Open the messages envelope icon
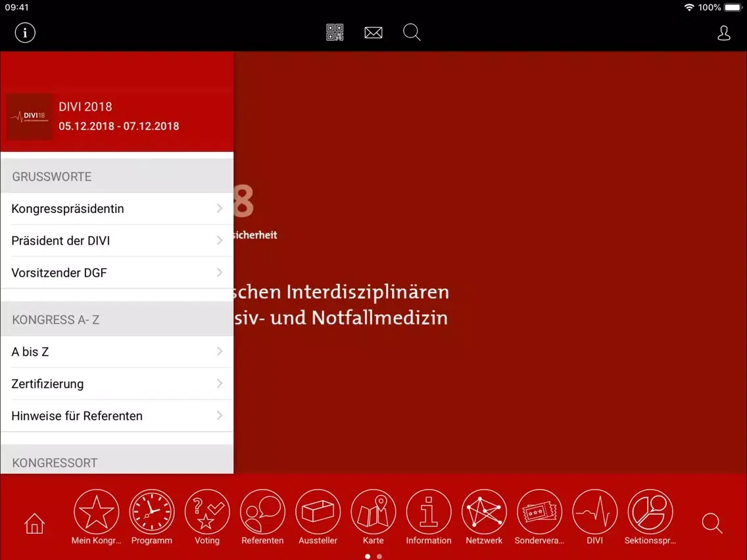The width and height of the screenshot is (747, 560). coord(373,32)
